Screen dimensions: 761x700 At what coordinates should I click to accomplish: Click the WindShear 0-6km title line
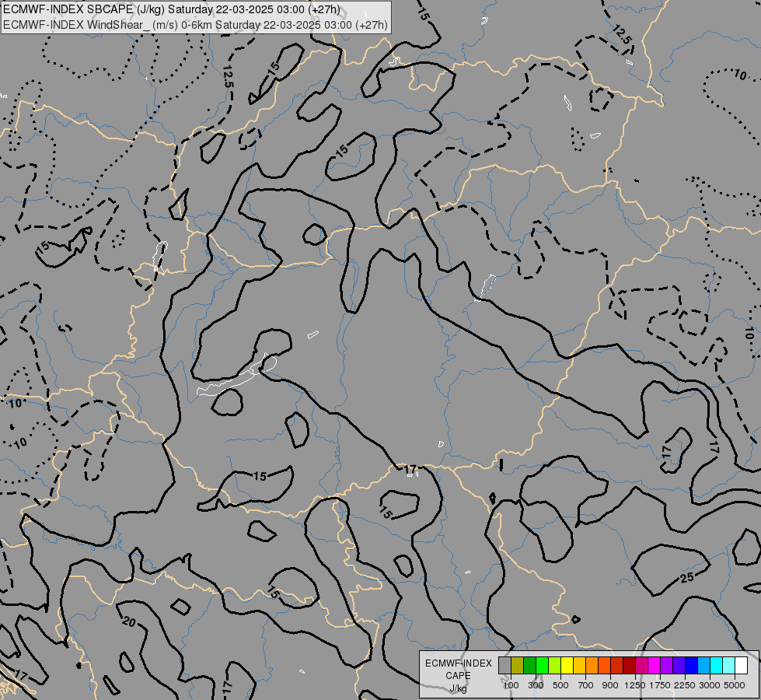[x=195, y=25]
